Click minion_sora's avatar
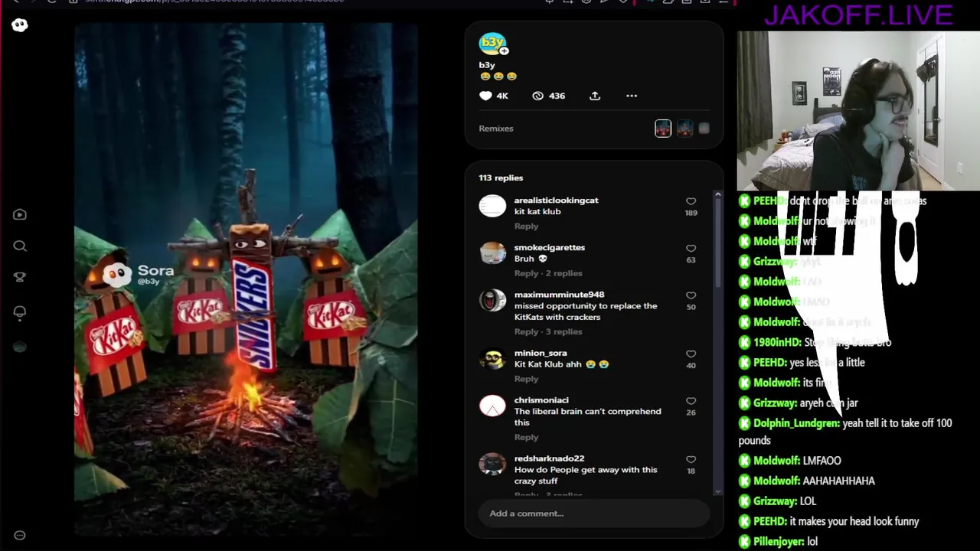The image size is (980, 551). pyautogui.click(x=492, y=359)
